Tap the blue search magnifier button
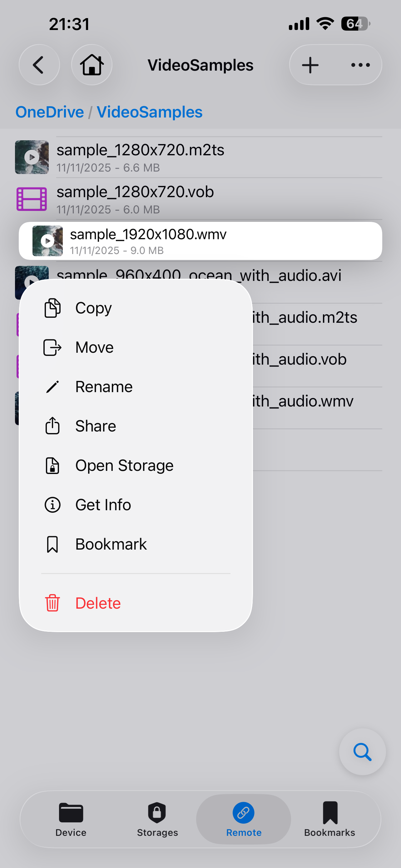Screen dimensions: 401x868 362,752
